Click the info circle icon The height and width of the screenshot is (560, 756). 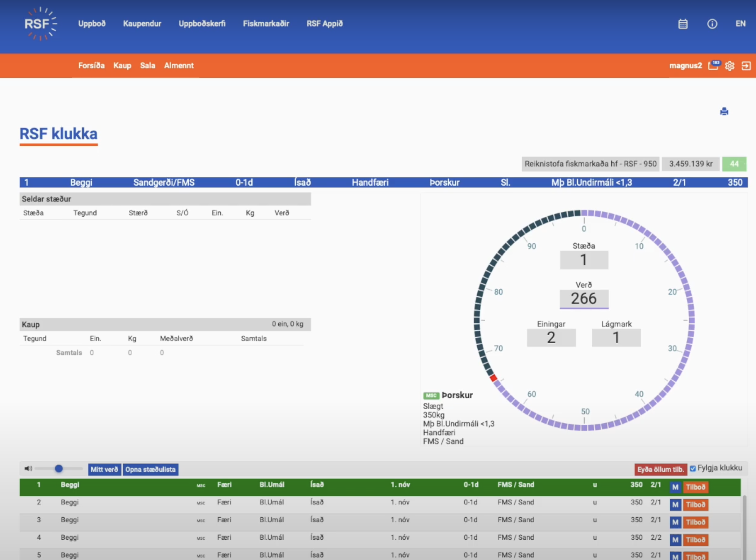point(712,24)
